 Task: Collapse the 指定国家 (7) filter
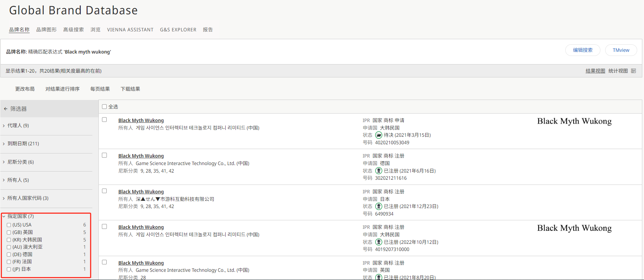click(18, 216)
